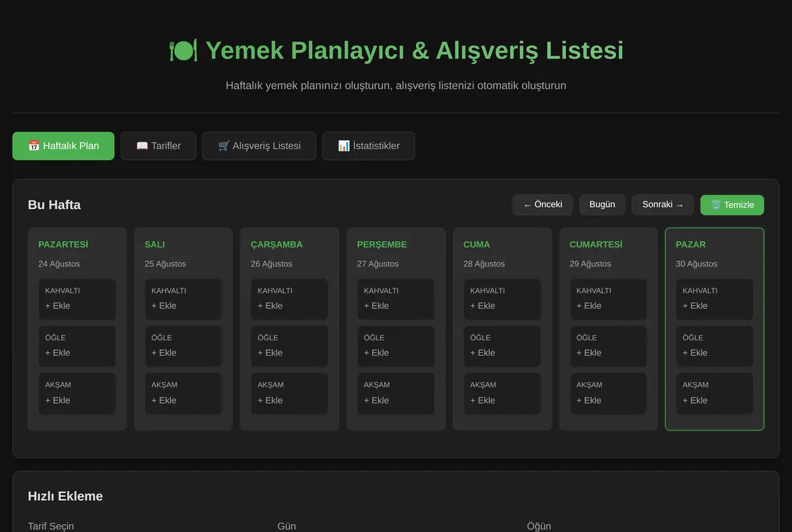Click the Öğün field label
The width and height of the screenshot is (792, 532).
pos(539,526)
